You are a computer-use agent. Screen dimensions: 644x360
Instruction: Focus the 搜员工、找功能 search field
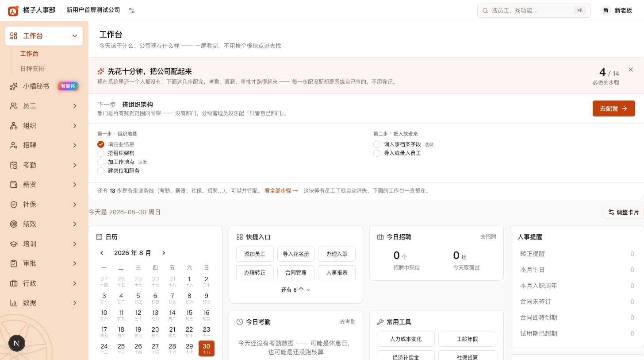[x=534, y=11]
